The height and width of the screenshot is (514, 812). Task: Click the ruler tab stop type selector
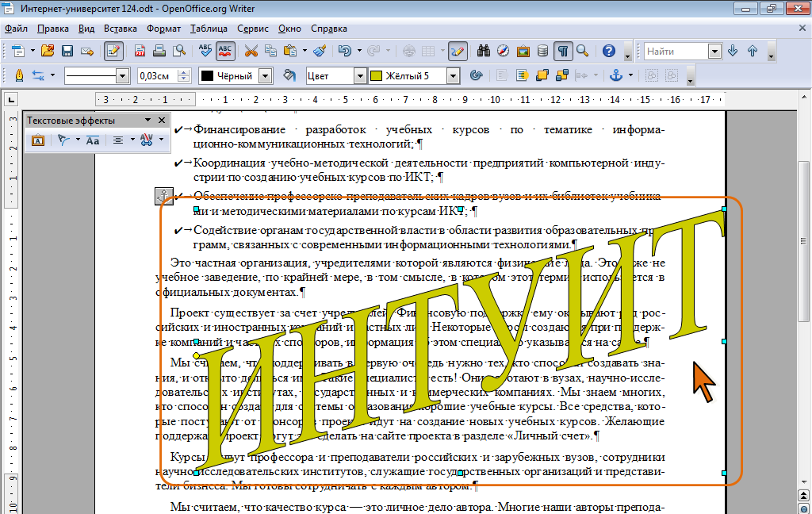tap(11, 99)
